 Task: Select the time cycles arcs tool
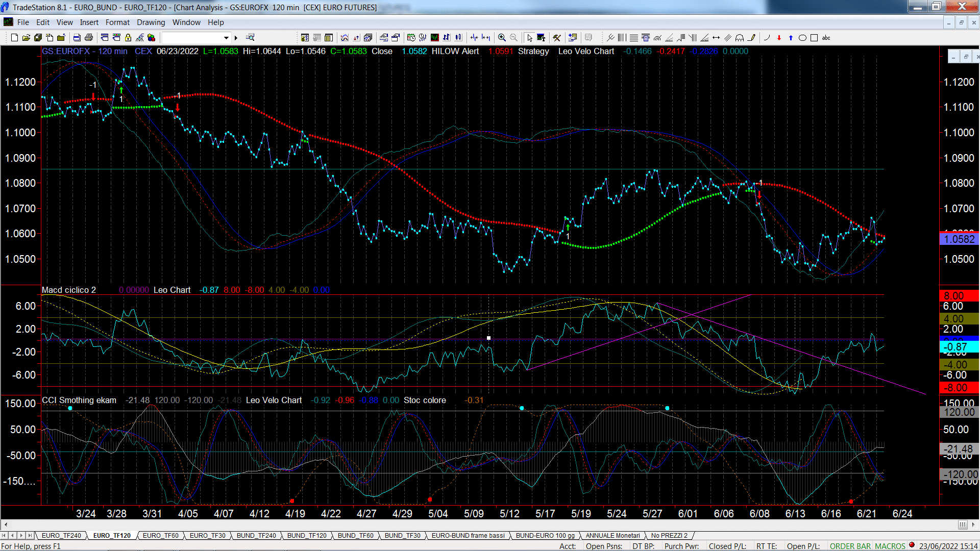740,37
